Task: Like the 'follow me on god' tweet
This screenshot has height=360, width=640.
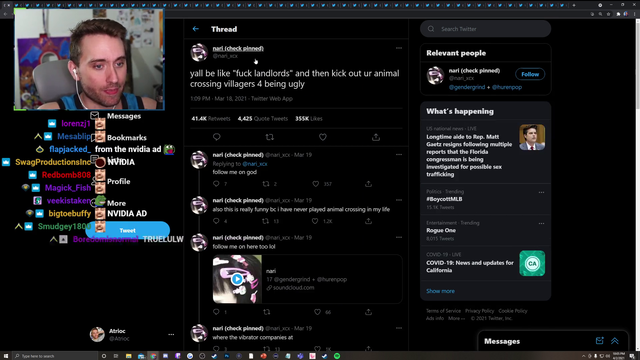Action: (x=316, y=184)
